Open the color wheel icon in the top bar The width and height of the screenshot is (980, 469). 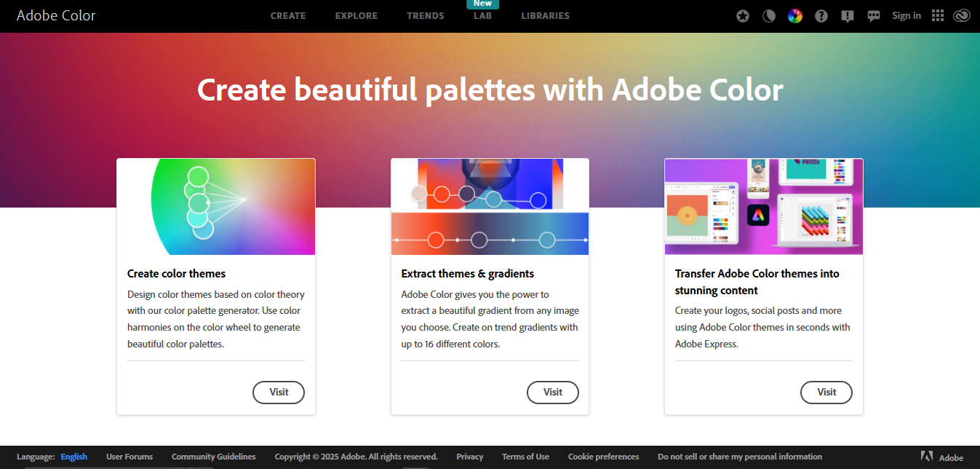[794, 15]
